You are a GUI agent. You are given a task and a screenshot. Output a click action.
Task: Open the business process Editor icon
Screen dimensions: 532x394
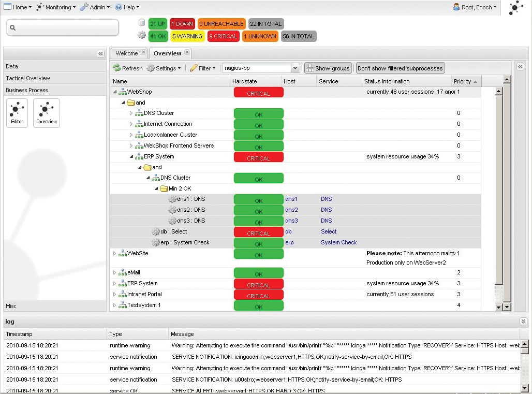tap(17, 110)
